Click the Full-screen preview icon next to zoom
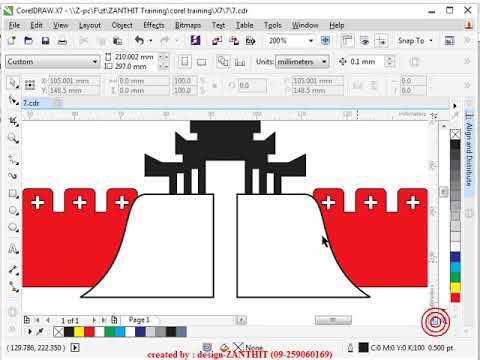Image resolution: width=480 pixels, height=360 pixels. [x=325, y=41]
